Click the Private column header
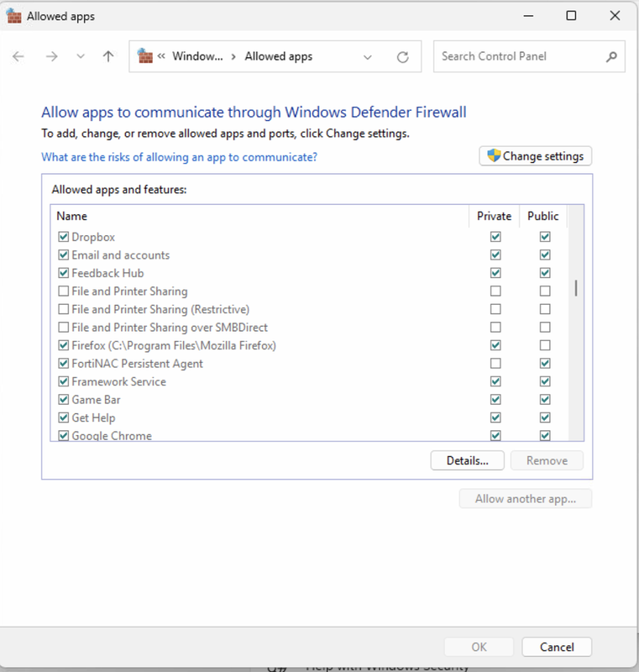The height and width of the screenshot is (672, 639). click(495, 216)
